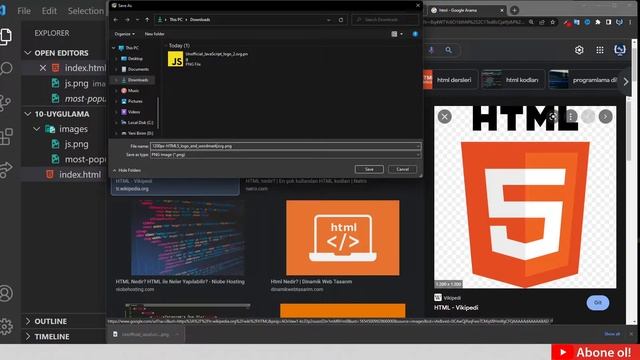Open the VS Code Extensions icon
The width and height of the screenshot is (640, 360).
tap(6, 136)
